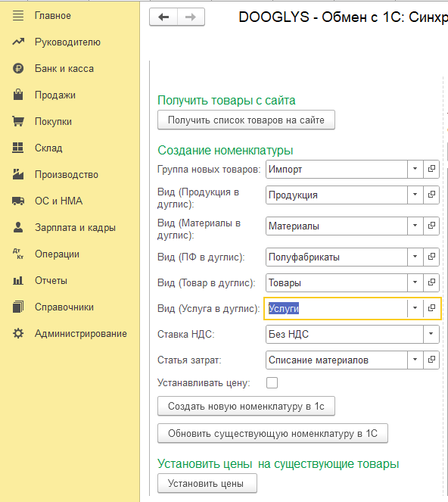
Task: Expand the Группа новых товаров dropdown
Action: [415, 169]
